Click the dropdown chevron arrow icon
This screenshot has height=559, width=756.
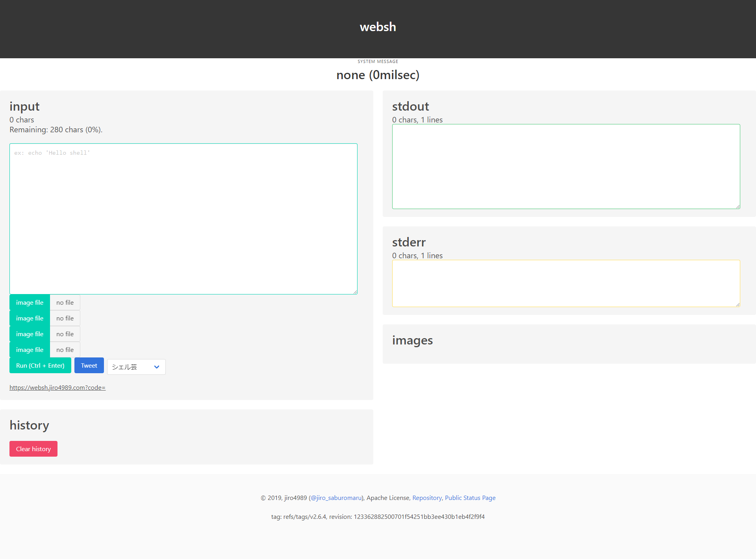pyautogui.click(x=157, y=367)
